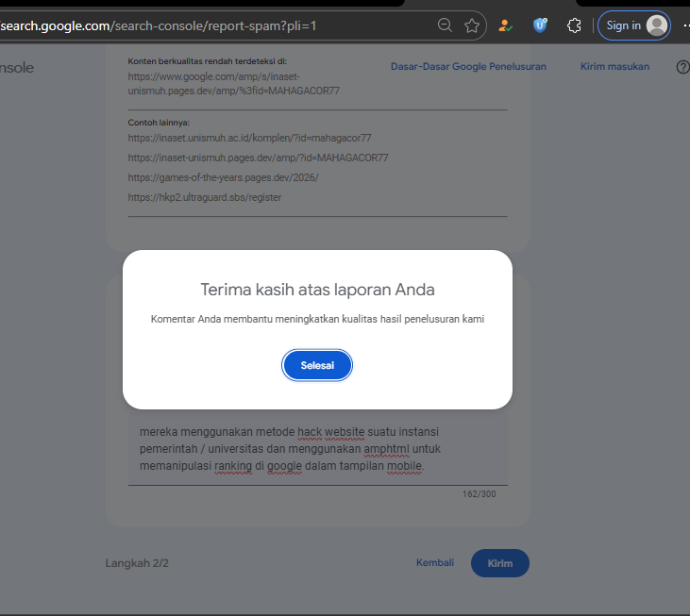The height and width of the screenshot is (616, 690).
Task: Open Dasar-Dasar Google Penelusuran link
Action: [468, 66]
